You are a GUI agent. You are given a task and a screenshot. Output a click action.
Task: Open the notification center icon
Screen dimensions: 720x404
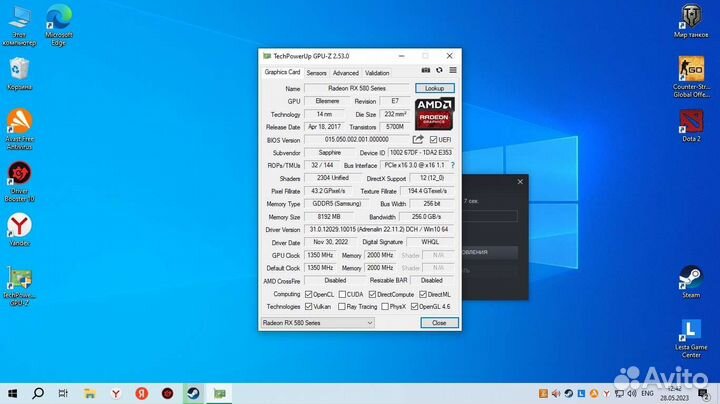703,393
